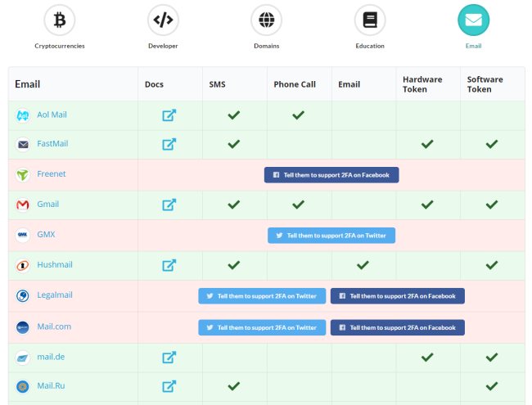Click the Legalmail logo icon
The width and height of the screenshot is (532, 405).
point(23,296)
